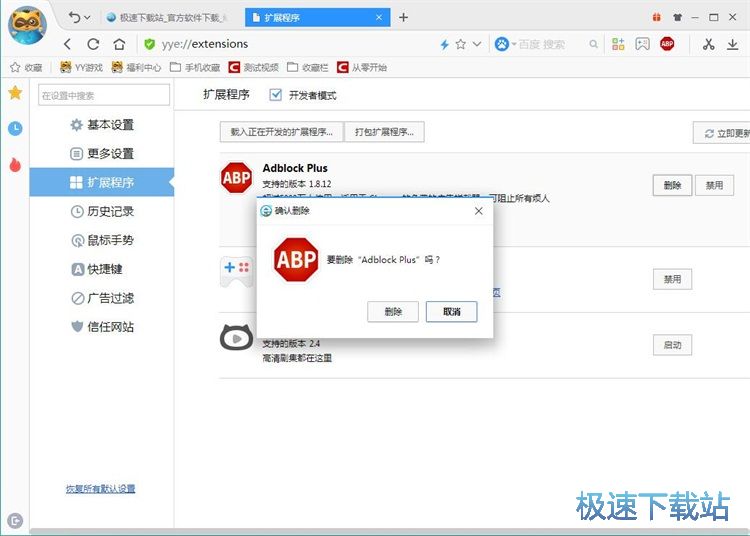Click the gift icon in title bar
This screenshot has width=750, height=536.
656,17
